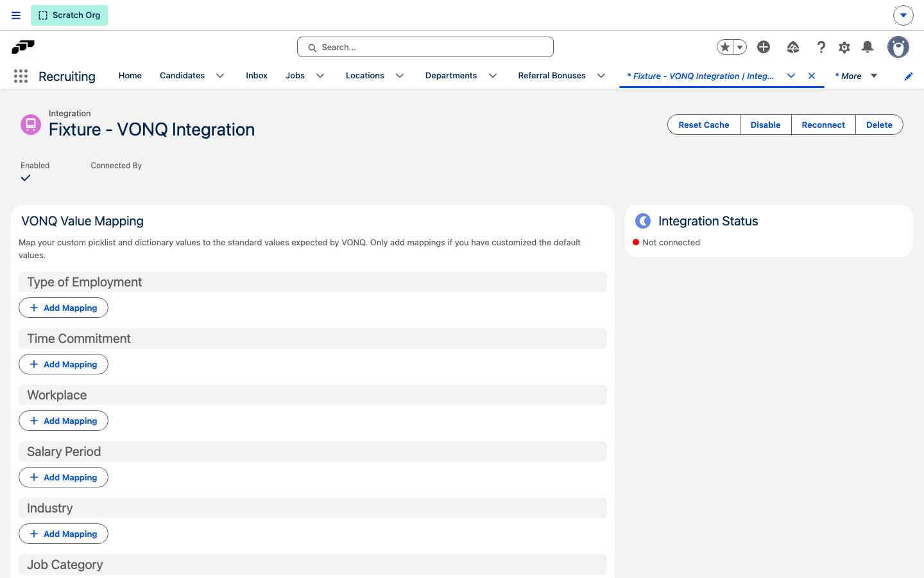Click the circled dropdown arrow at top right
Image resolution: width=924 pixels, height=578 pixels.
click(903, 15)
